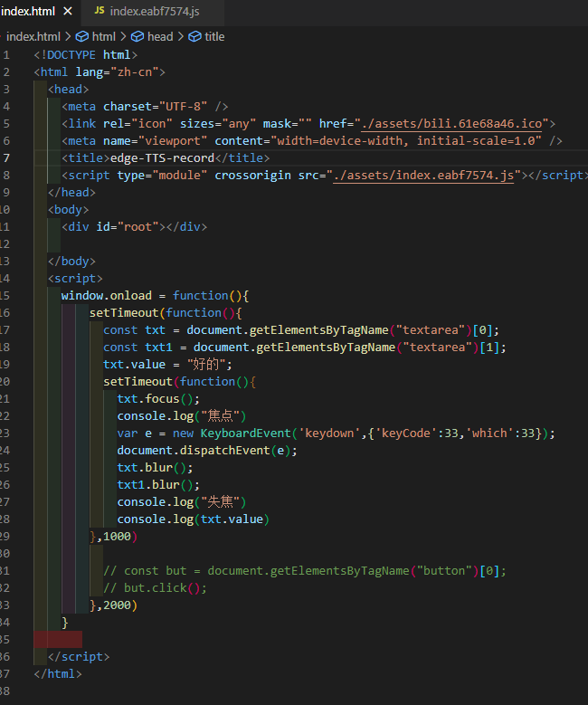
Task: Expand the index.html breadcrumb
Action: 33,36
